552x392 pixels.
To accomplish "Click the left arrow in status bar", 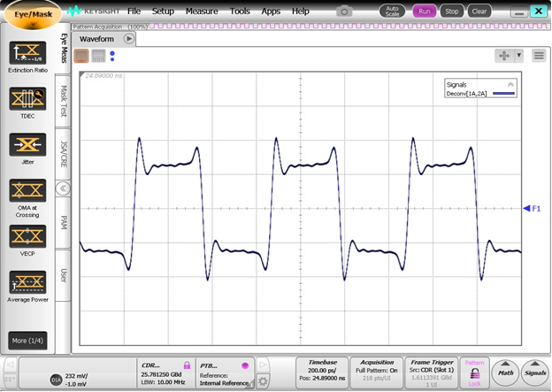I will (x=11, y=365).
